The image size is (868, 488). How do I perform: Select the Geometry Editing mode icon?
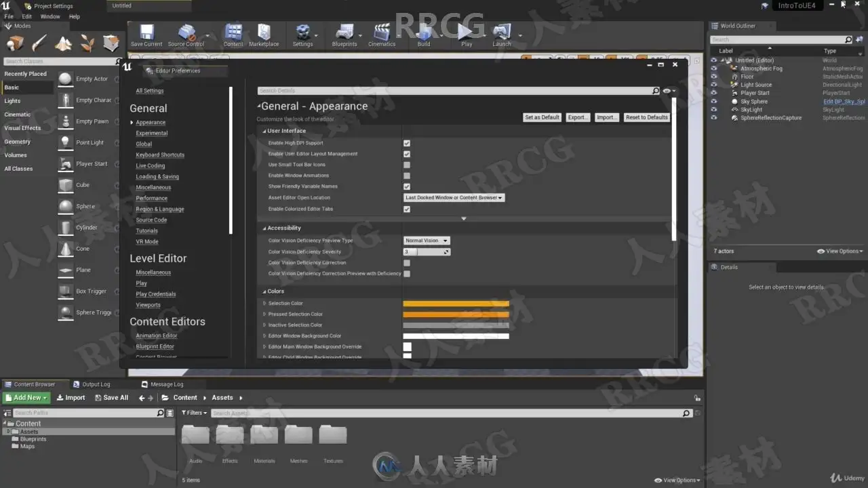click(111, 43)
